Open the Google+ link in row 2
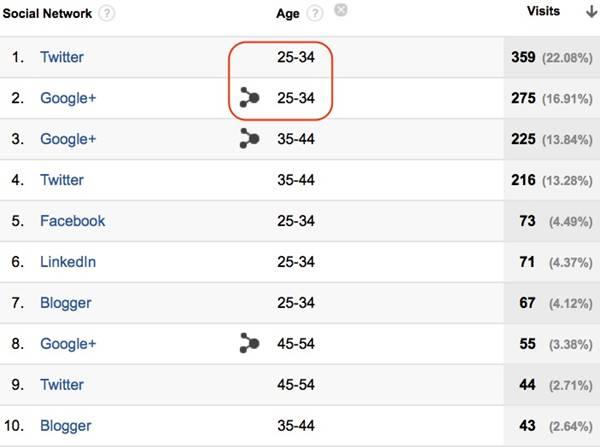Screen dimensions: 600x447 pyautogui.click(x=68, y=99)
